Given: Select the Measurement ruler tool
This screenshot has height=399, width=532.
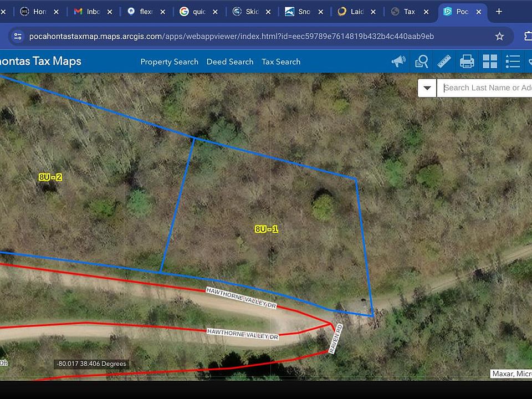Looking at the screenshot, I should pyautogui.click(x=444, y=62).
